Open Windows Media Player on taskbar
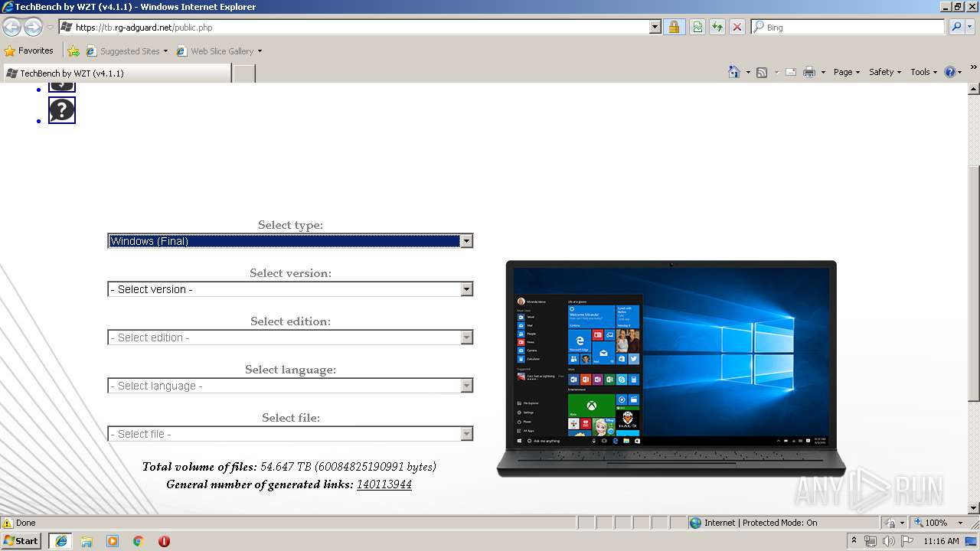Viewport: 980px width, 551px height. pyautogui.click(x=113, y=541)
